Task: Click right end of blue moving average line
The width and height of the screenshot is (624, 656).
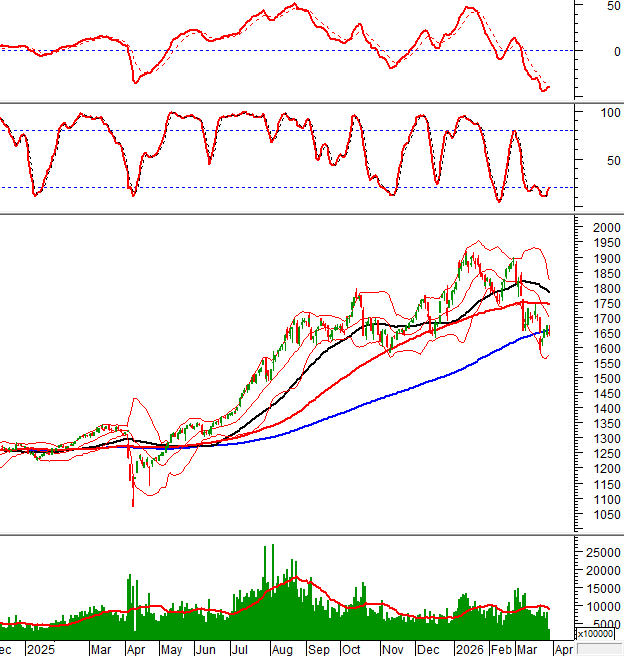Action: click(x=549, y=330)
